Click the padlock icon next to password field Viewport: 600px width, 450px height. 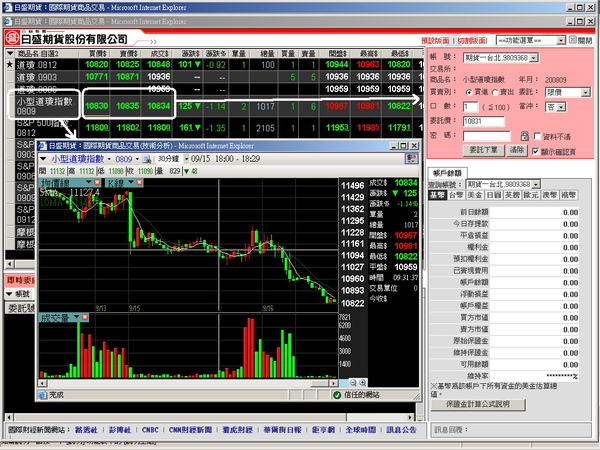524,136
